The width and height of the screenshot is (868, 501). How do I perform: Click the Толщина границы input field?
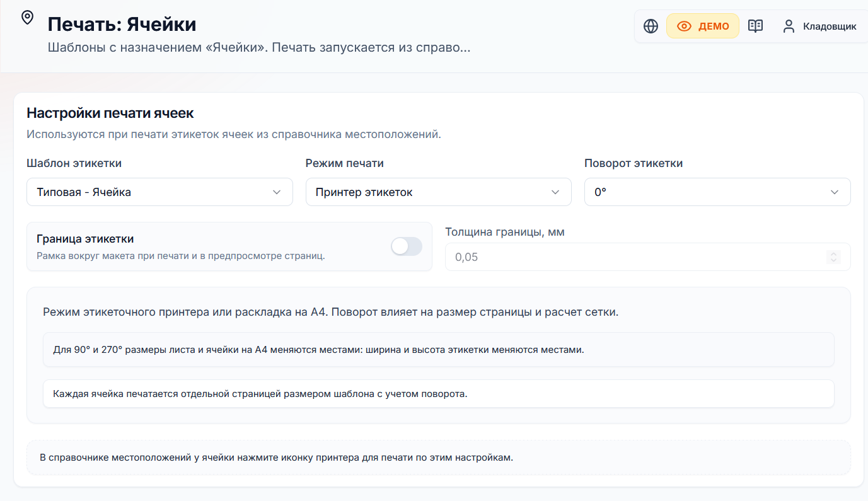[647, 257]
